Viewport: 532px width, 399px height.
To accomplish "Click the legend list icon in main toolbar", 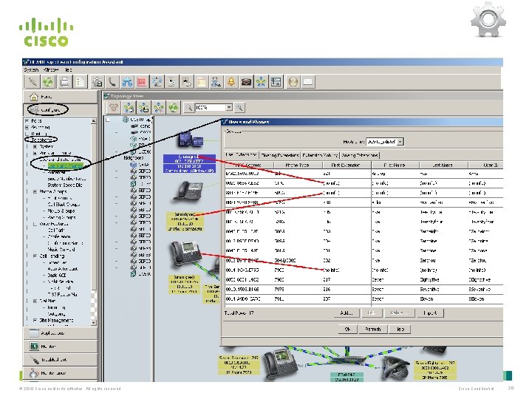I will click(276, 82).
